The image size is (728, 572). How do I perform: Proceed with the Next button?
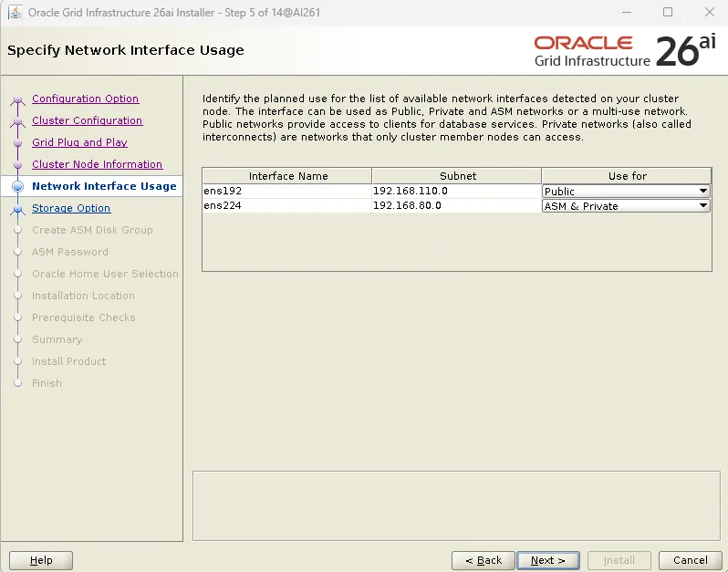[x=548, y=560]
